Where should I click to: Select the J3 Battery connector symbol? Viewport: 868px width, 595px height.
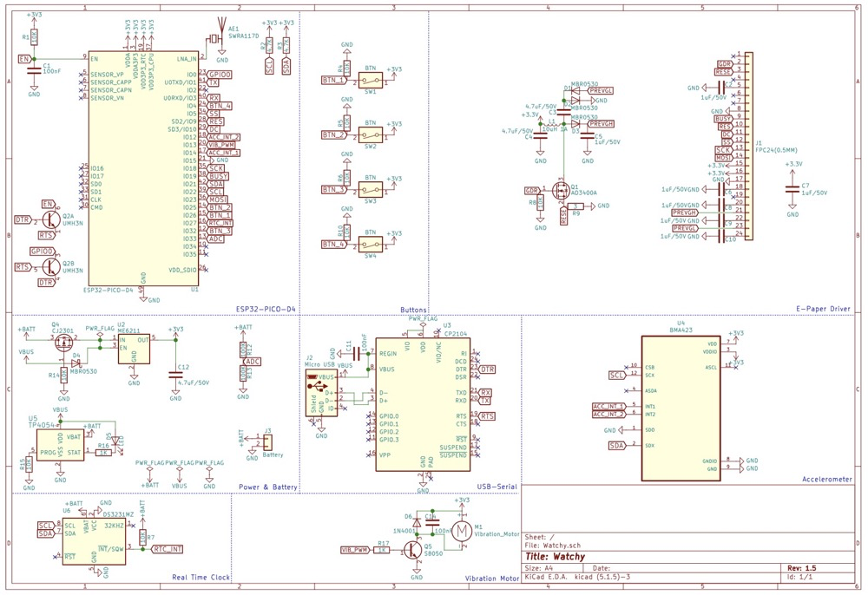point(266,443)
